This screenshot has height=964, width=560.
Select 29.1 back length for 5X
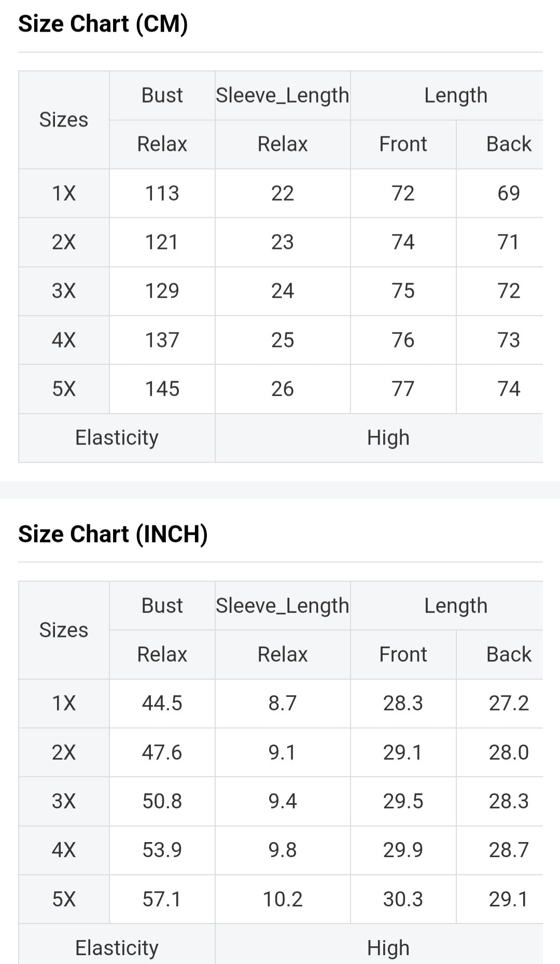[508, 899]
